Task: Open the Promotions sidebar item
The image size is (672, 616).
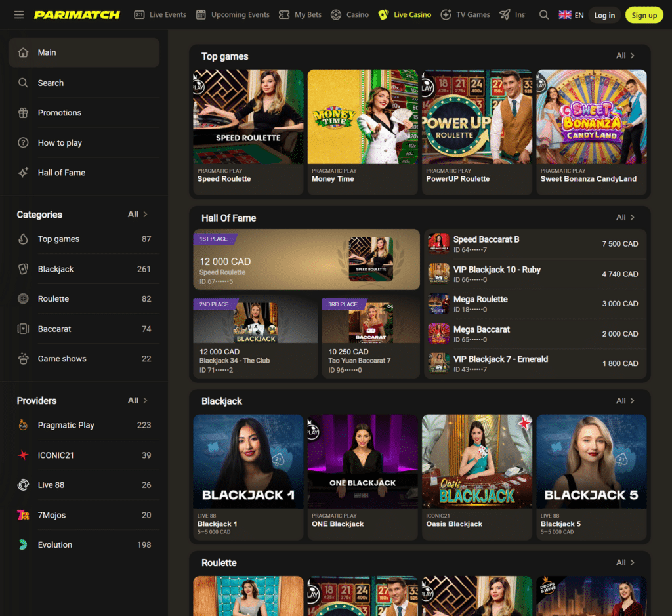Action: 59,112
